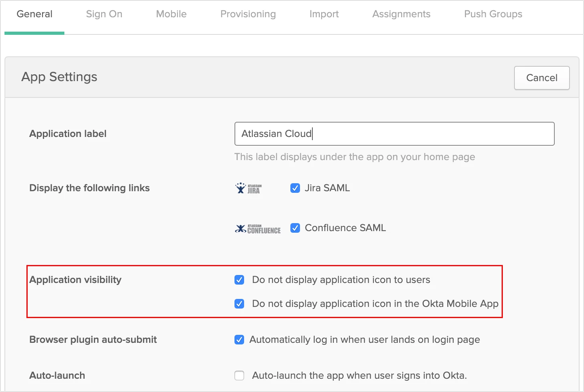Screen dimensions: 584x392
Task: Switch to the Sign On tab
Action: (104, 14)
